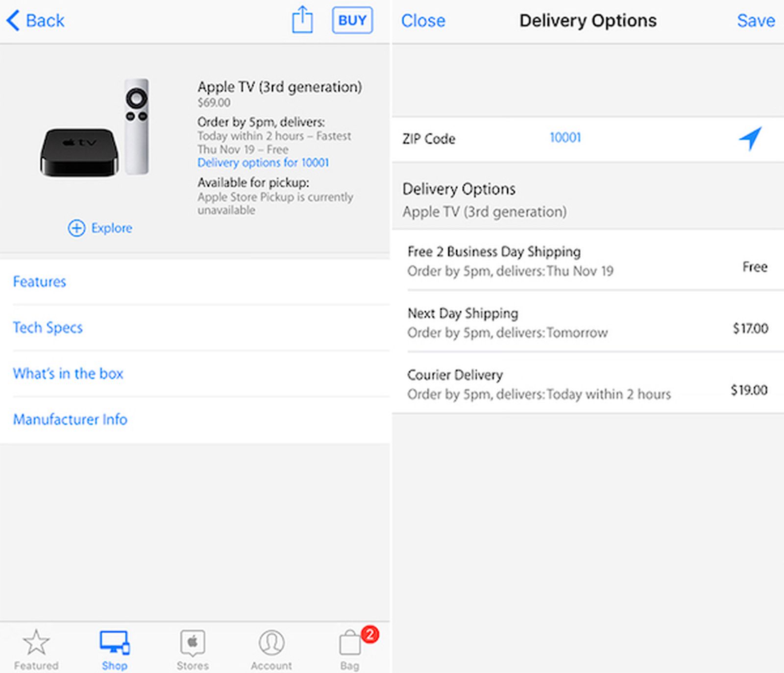Switch to the Delivery Options screen's Close control
Screen dimensions: 784x673
(x=423, y=20)
